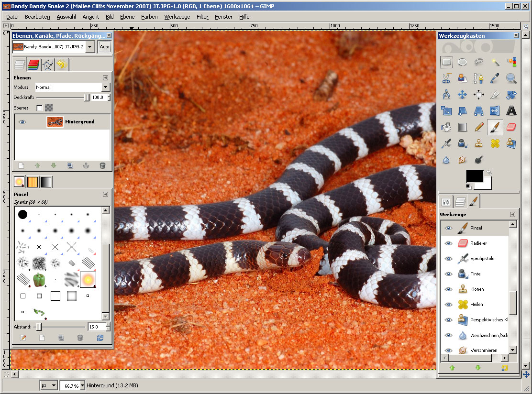Toggle visibility eye for Sprühpistole tool
The height and width of the screenshot is (394, 532).
coord(449,258)
